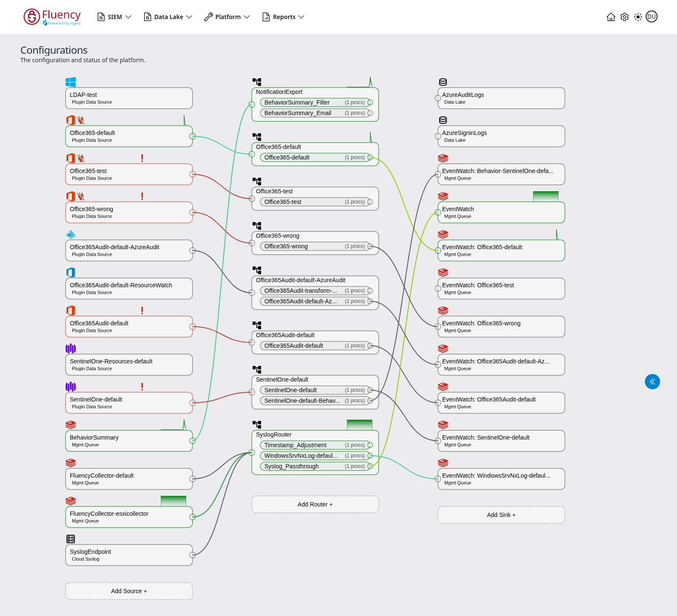Click the server icon above SyslogEndpoint
Viewport: 677px width, 616px height.
[x=71, y=539]
